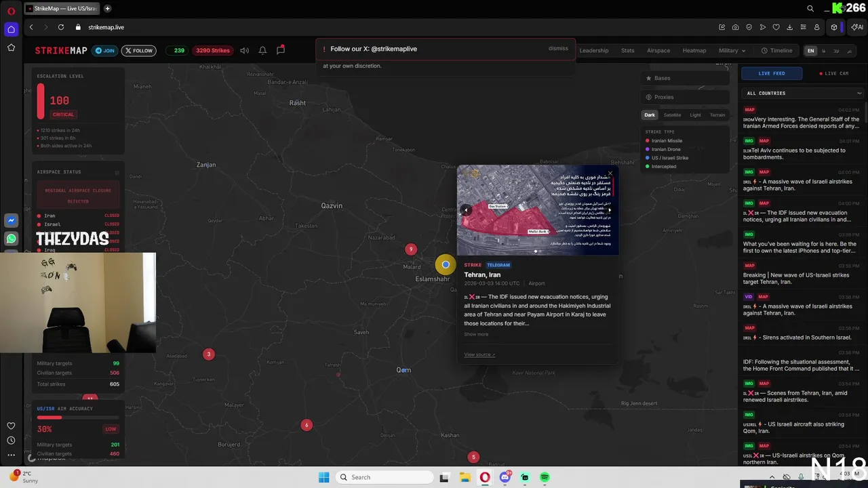The image size is (868, 488).
Task: Switch to Live Cam tab
Action: click(834, 73)
